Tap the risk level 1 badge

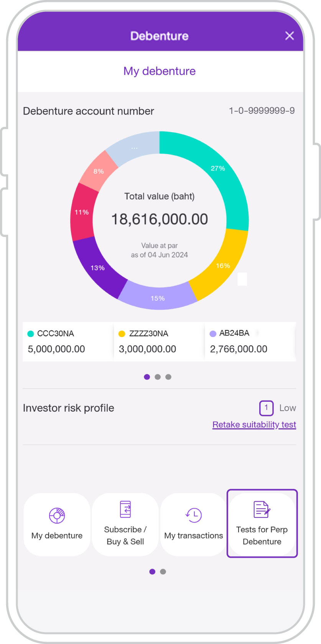[266, 408]
